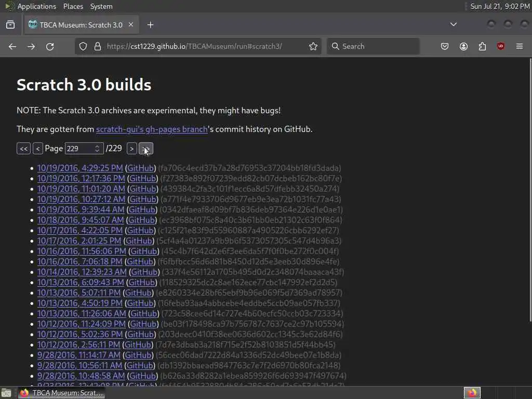The image size is (532, 399).
Task: Open the 10/16/2016, 7:06:18 PM build
Action: 79,262
